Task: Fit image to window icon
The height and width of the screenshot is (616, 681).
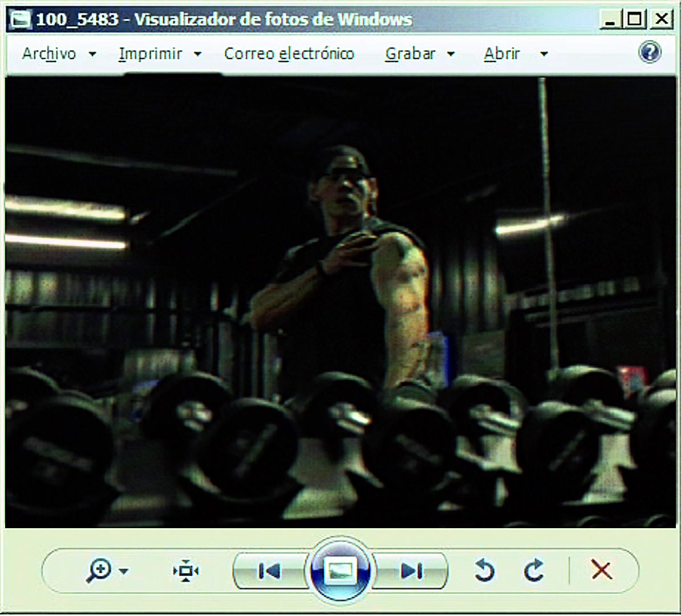Action: tap(186, 570)
